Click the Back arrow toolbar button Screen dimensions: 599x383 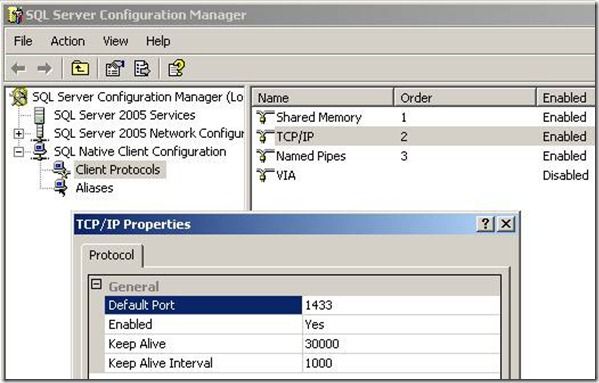click(x=18, y=69)
